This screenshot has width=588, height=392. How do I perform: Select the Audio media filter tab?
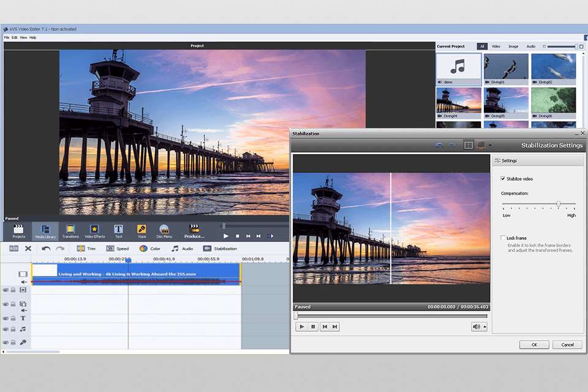coord(530,46)
